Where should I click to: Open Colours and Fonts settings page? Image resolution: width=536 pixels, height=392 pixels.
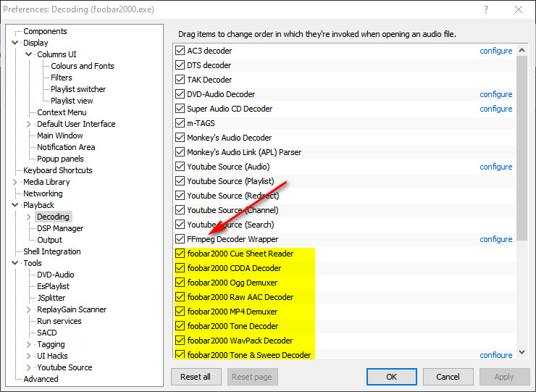(x=83, y=66)
